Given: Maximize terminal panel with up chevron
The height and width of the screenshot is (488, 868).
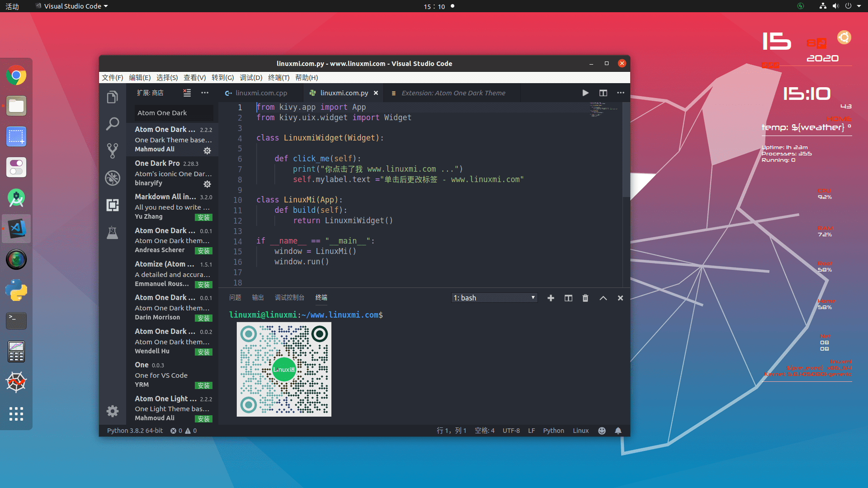Looking at the screenshot, I should [603, 298].
